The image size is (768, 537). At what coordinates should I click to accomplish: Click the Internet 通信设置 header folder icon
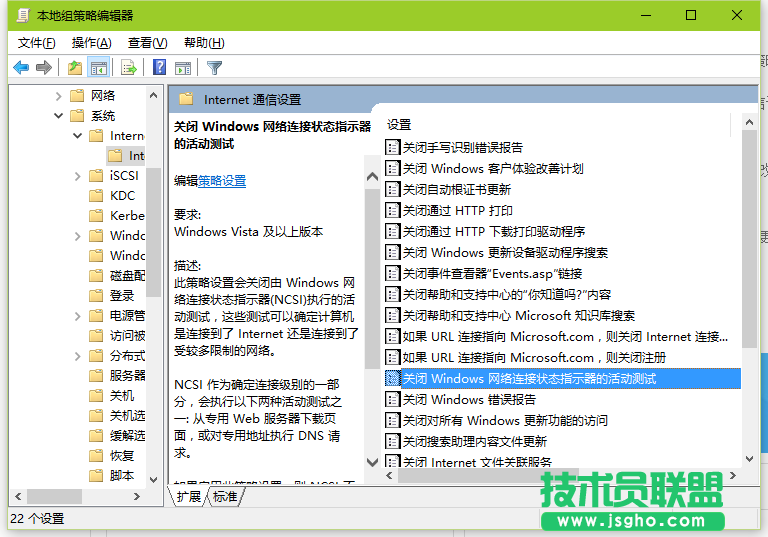[186, 99]
